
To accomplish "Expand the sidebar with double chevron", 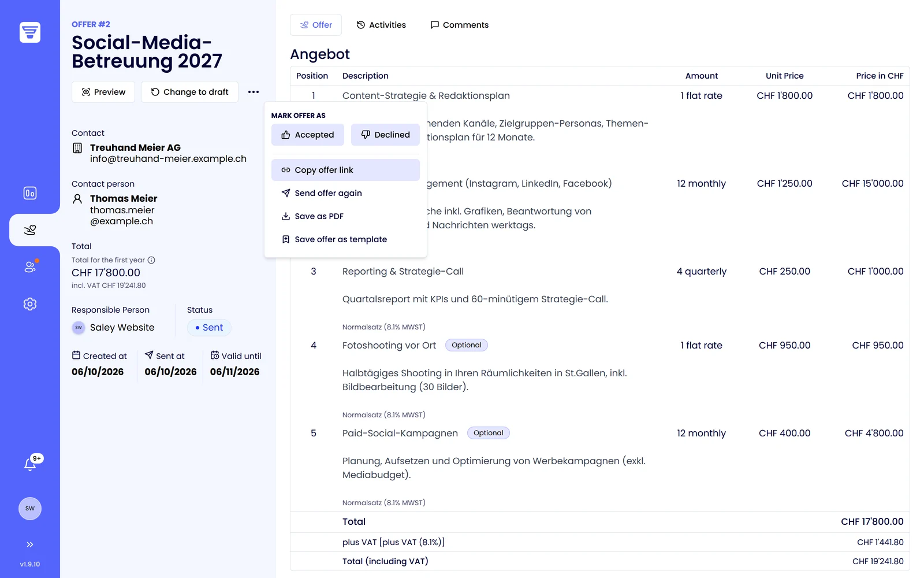I will coord(30,544).
